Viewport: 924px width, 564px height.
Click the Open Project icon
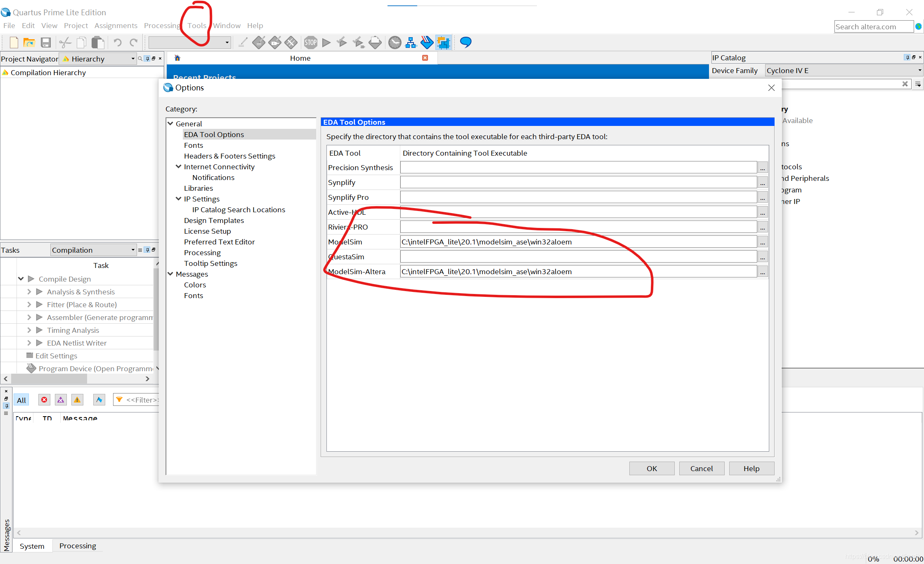(28, 42)
